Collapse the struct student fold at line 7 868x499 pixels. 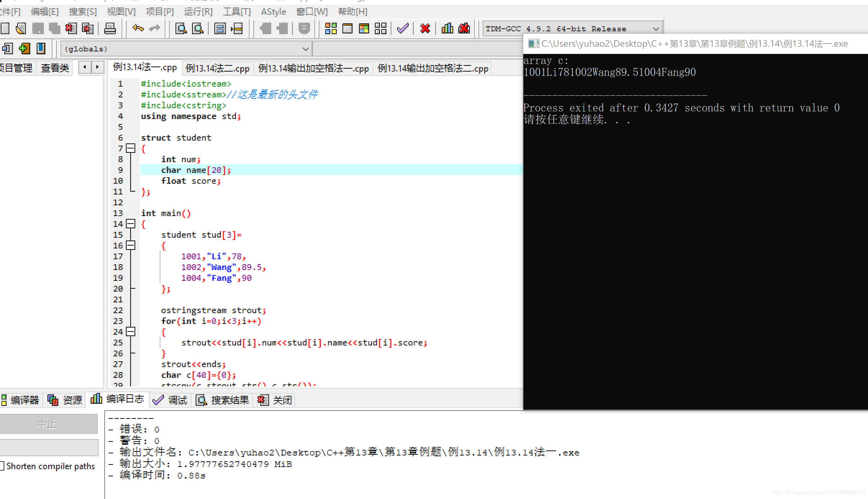click(131, 148)
